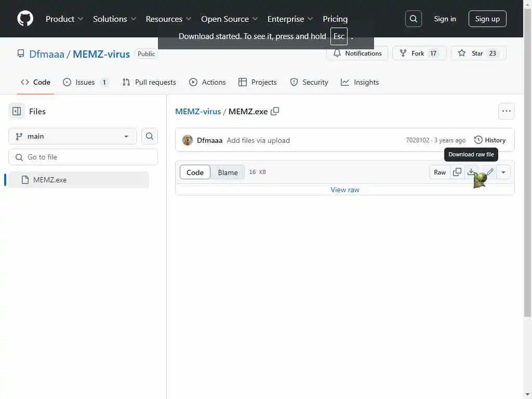Open the Actions tab
532x399 pixels.
207,82
